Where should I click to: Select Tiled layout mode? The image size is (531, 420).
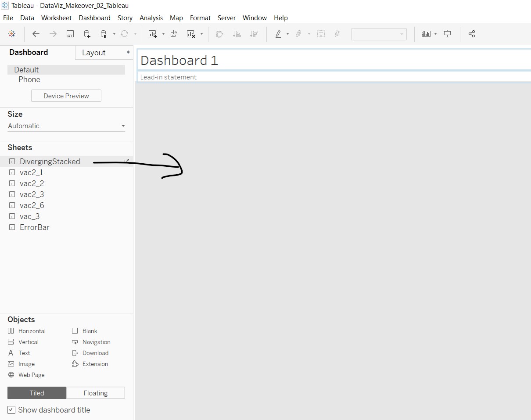[37, 393]
